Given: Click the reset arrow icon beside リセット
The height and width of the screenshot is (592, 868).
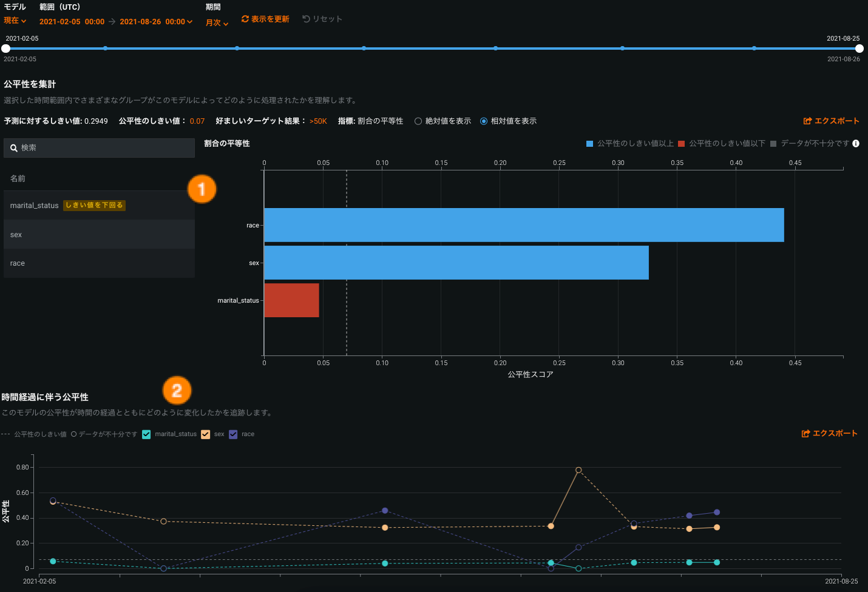Looking at the screenshot, I should tap(306, 19).
